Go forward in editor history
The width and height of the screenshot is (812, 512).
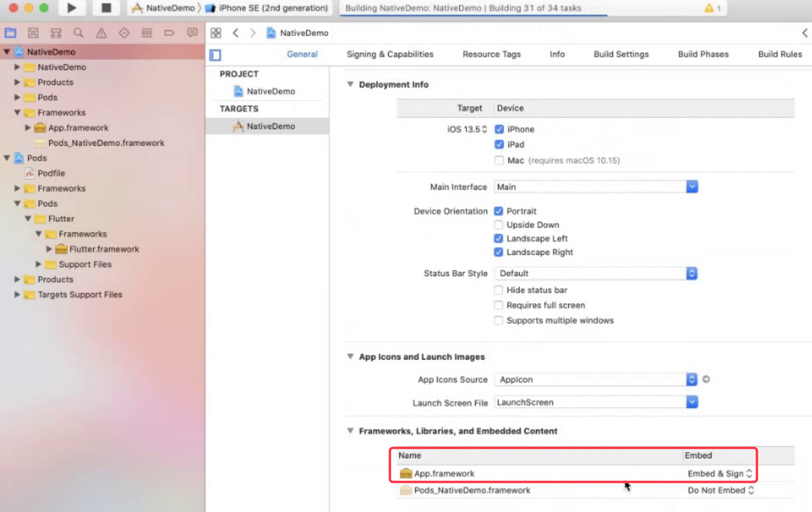click(x=253, y=33)
